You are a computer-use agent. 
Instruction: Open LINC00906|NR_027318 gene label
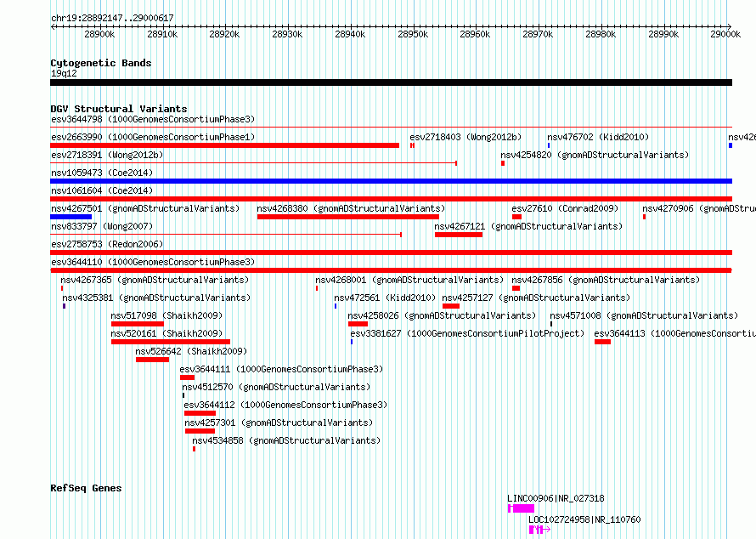point(556,498)
